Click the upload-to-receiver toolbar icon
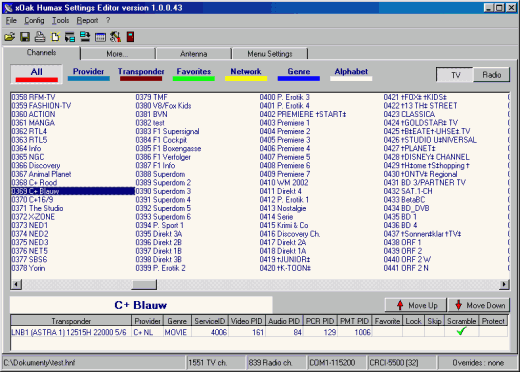This screenshot has width=520, height=372. [85, 37]
